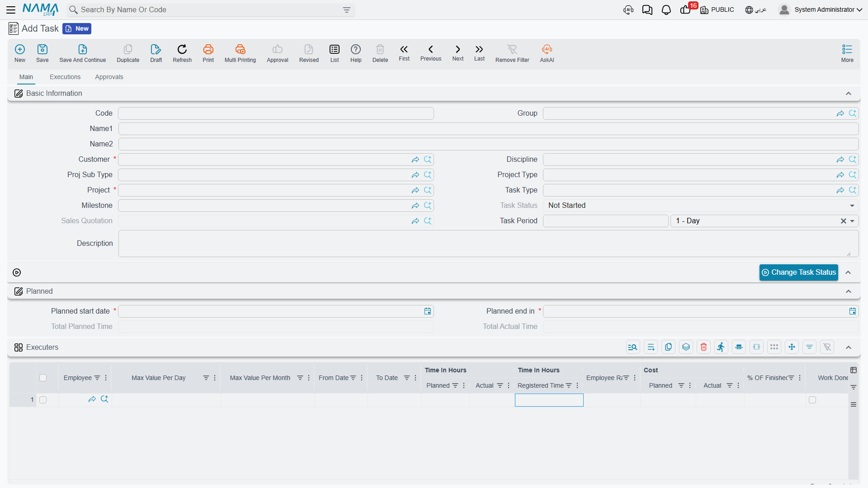Collapse the Basic Information section

click(x=849, y=94)
